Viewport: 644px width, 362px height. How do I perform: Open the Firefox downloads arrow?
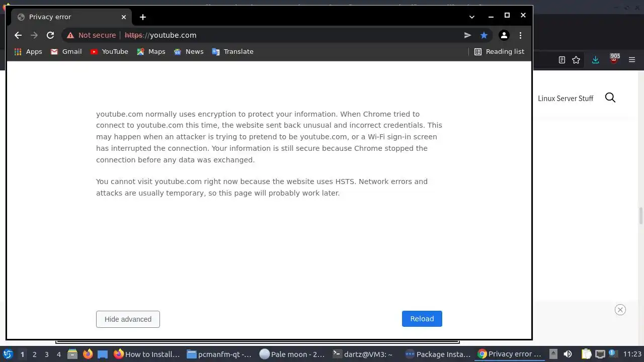[x=595, y=60]
